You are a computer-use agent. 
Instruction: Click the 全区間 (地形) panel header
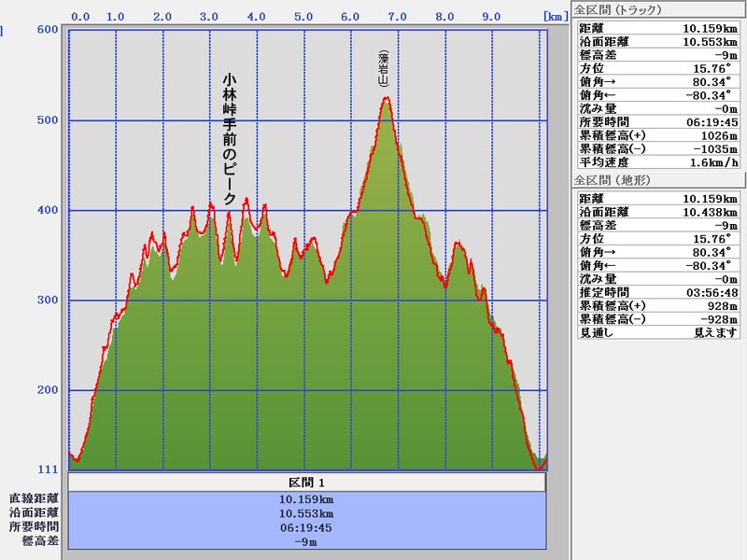[x=613, y=180]
